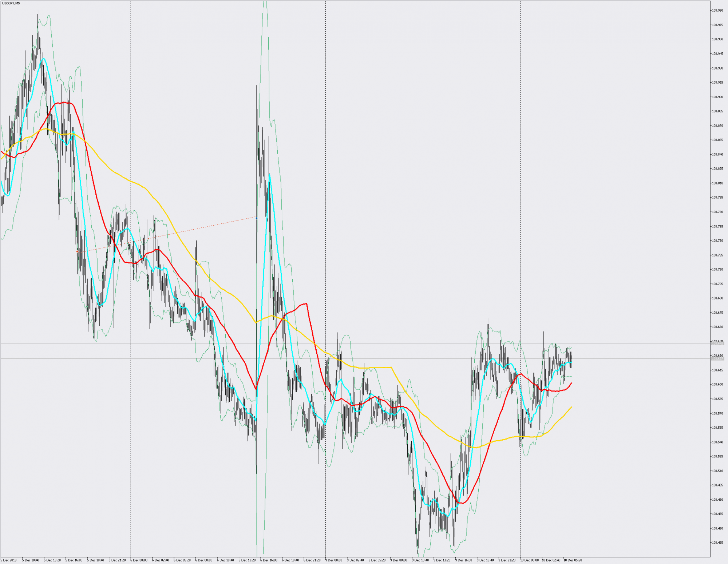Screen dimensions: 728x564
Task: Click the 6 Dec 05:20 time label
Action: [182, 560]
